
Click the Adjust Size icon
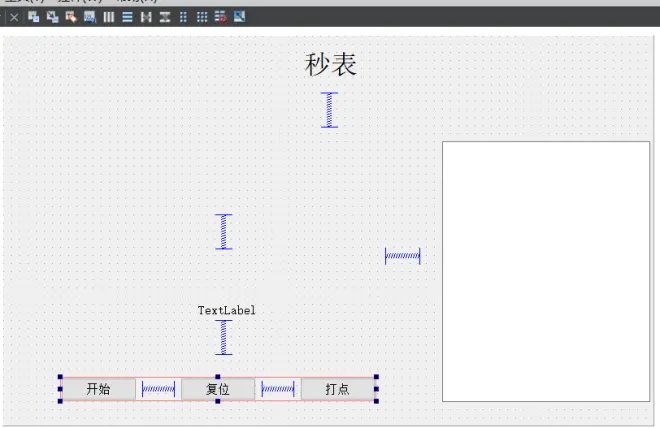(239, 17)
